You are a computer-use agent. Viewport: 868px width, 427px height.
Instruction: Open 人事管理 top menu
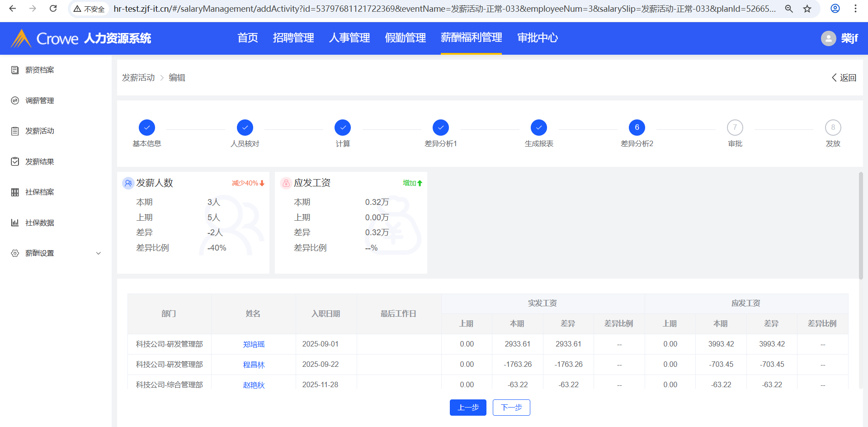click(349, 38)
